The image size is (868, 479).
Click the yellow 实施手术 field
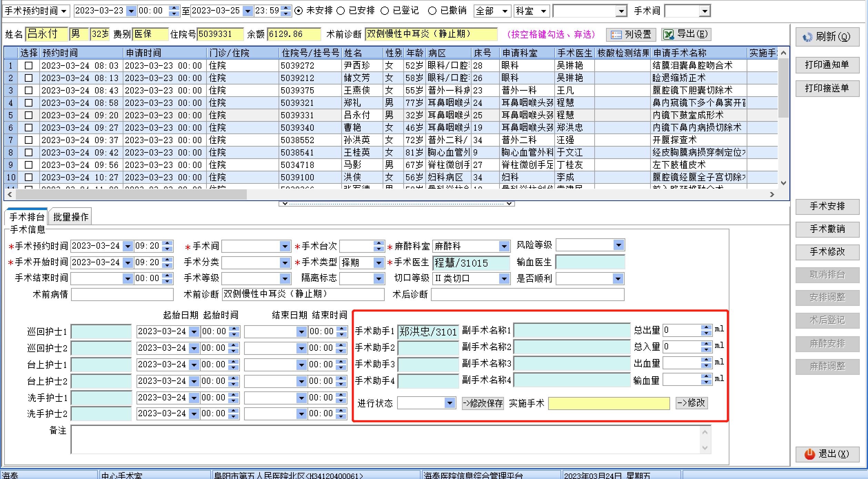tap(608, 403)
